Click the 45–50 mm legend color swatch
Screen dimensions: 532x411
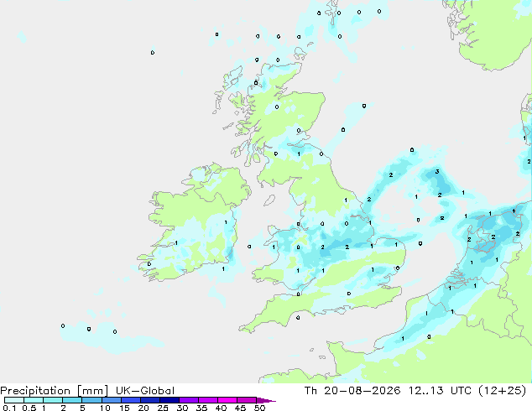pos(247,400)
